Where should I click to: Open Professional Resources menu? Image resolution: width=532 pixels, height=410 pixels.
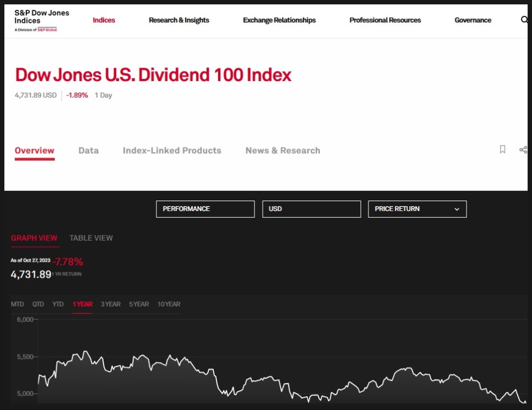coord(385,20)
